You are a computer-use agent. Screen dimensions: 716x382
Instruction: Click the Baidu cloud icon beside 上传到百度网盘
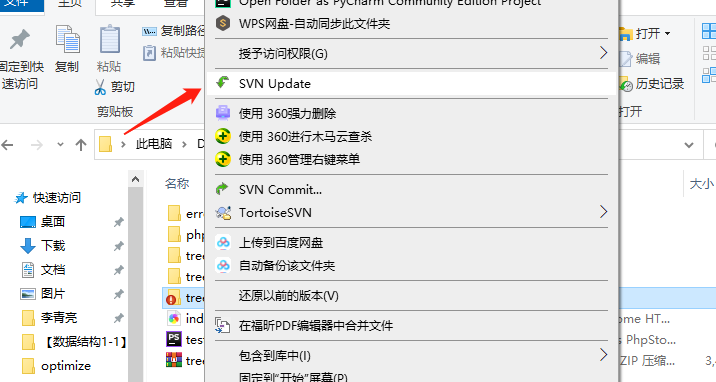point(223,242)
